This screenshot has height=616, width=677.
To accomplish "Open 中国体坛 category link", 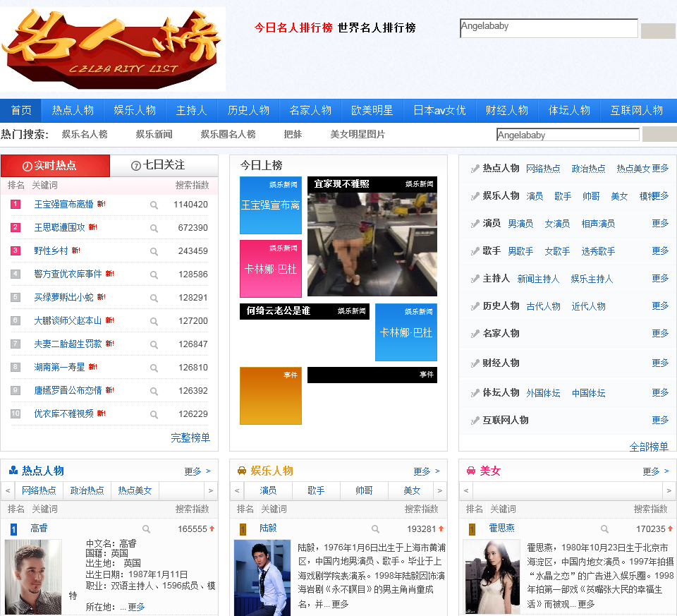I will [x=588, y=393].
